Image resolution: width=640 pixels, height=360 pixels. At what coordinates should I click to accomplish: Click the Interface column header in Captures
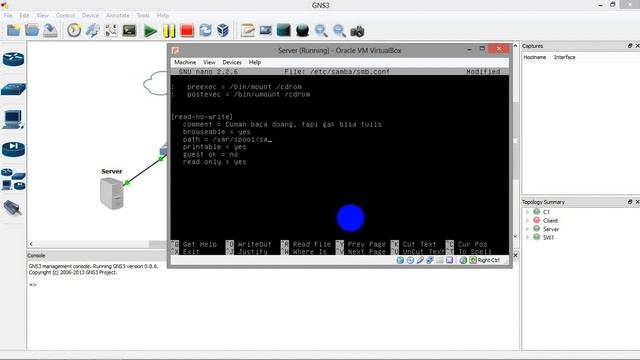coord(564,58)
